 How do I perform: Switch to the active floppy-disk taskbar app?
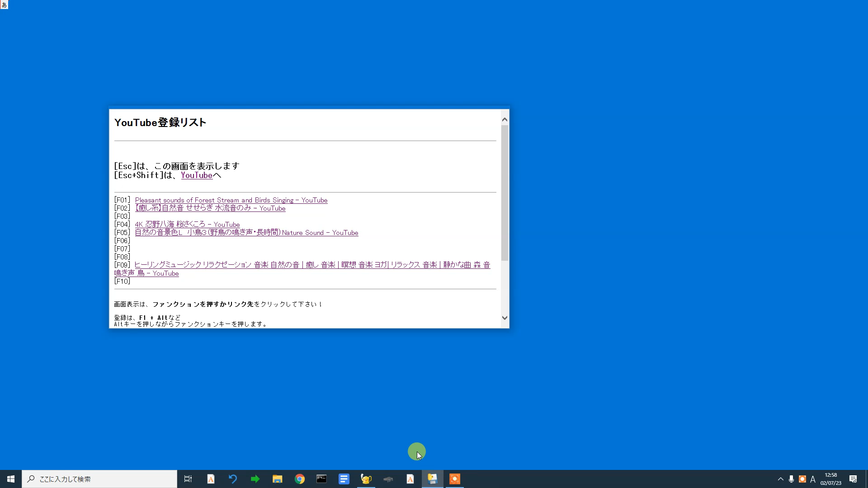pos(432,479)
